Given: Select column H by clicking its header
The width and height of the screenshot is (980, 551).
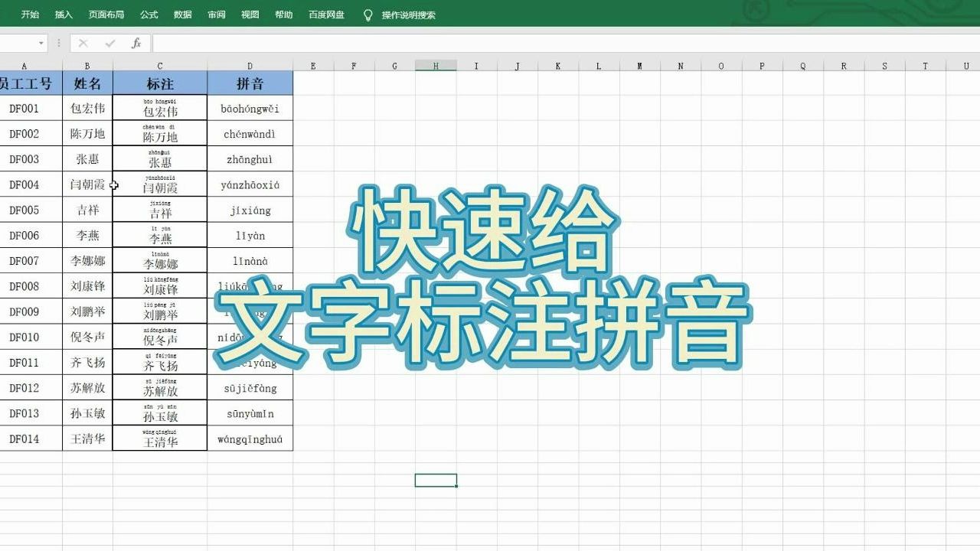Looking at the screenshot, I should (x=435, y=65).
